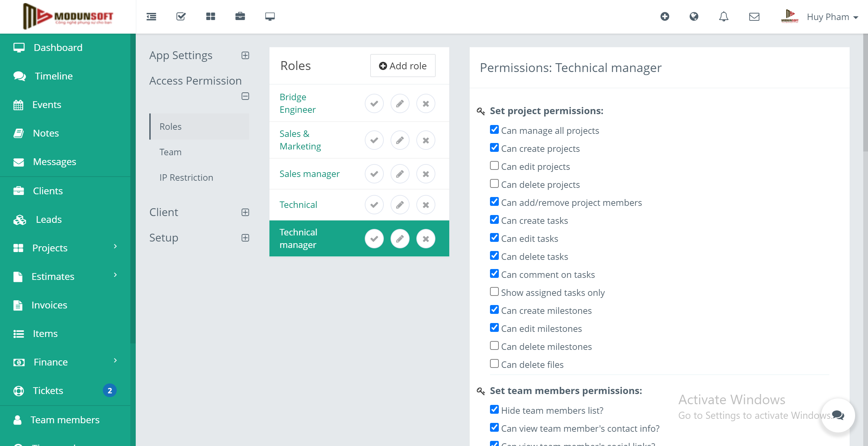Expand Setup section in sidebar
Image resolution: width=868 pixels, height=446 pixels.
pos(245,237)
